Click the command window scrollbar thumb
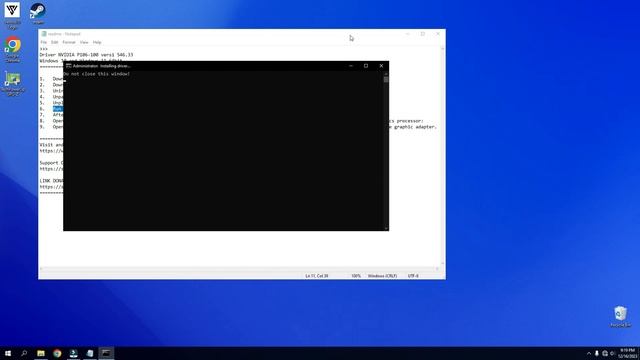This screenshot has width=640, height=360. (386, 79)
